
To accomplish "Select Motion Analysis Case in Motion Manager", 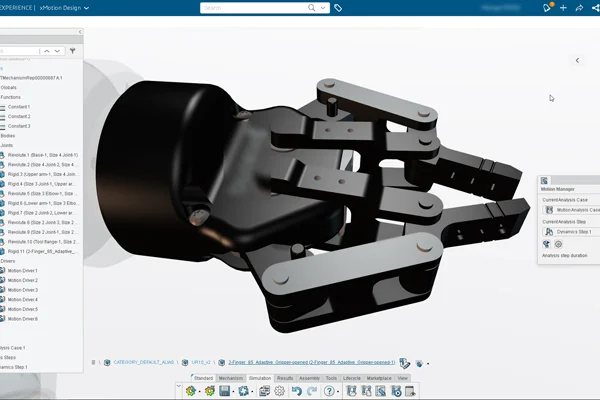I will pos(576,210).
